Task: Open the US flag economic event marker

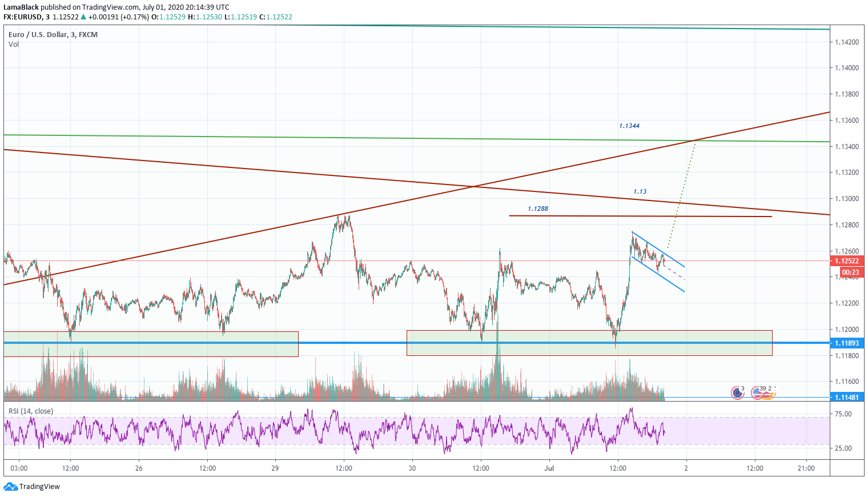Action: pos(758,392)
